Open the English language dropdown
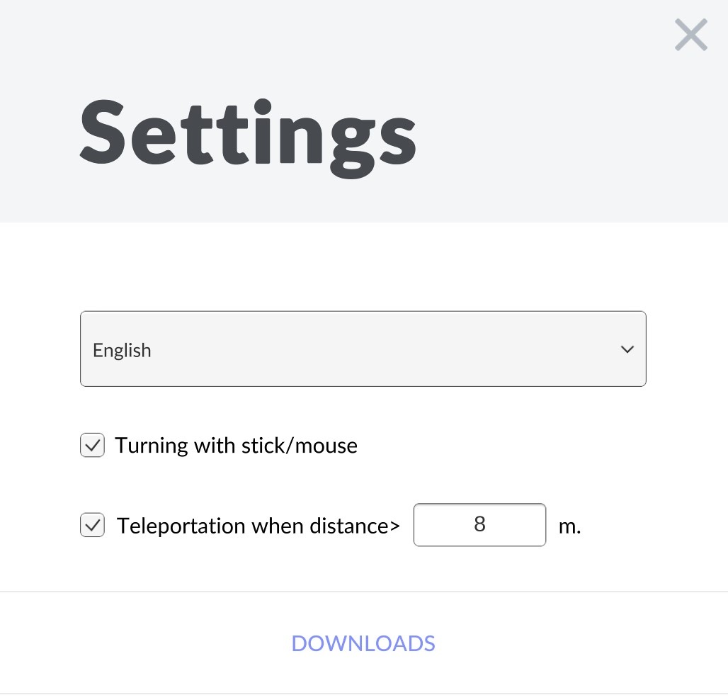The width and height of the screenshot is (728, 700). (x=363, y=349)
